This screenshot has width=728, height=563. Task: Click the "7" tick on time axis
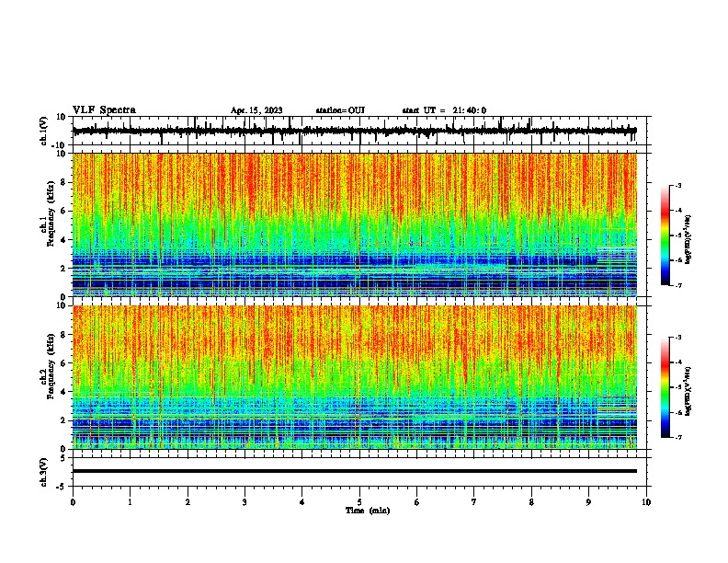pos(474,502)
